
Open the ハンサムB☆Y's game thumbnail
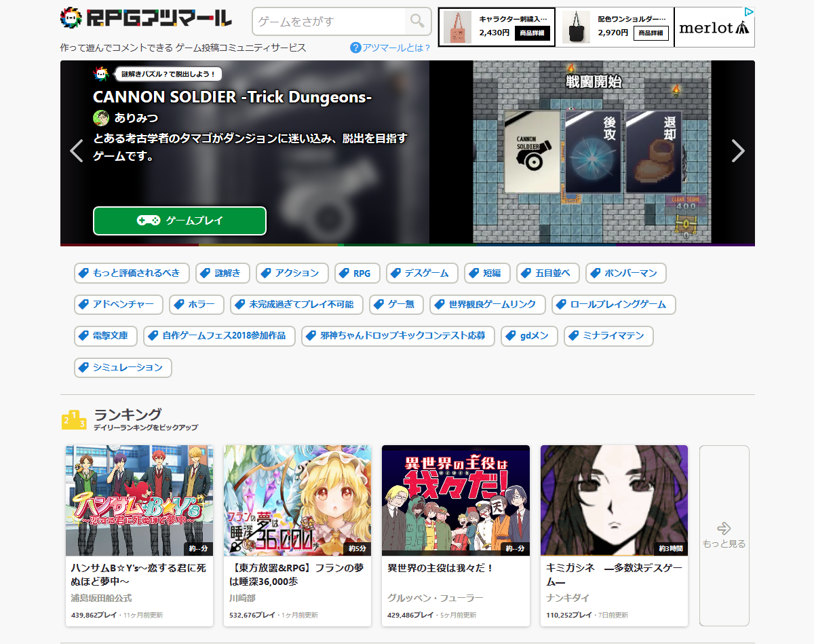coord(140,501)
